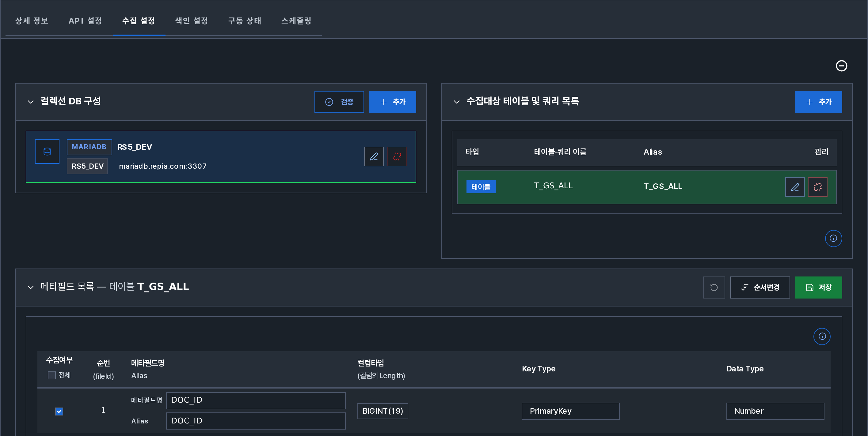Collapse the 컬렉션 DB 구성 panel
Screen dimensions: 868x436
pos(31,102)
